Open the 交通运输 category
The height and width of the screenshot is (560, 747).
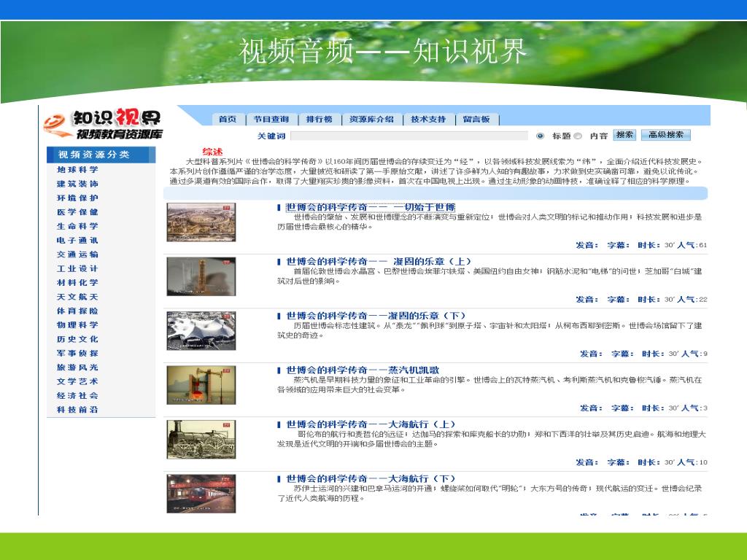pos(77,254)
